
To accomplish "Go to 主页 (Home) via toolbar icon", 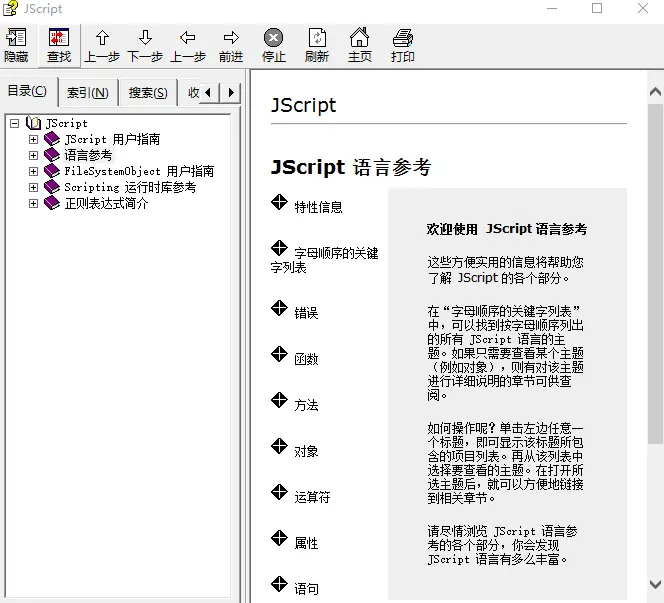I will [359, 39].
